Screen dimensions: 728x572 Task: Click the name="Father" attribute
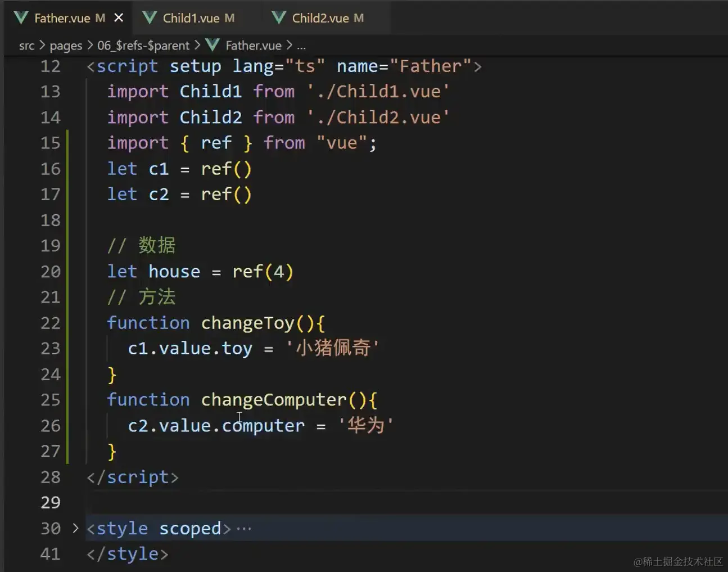pos(404,66)
